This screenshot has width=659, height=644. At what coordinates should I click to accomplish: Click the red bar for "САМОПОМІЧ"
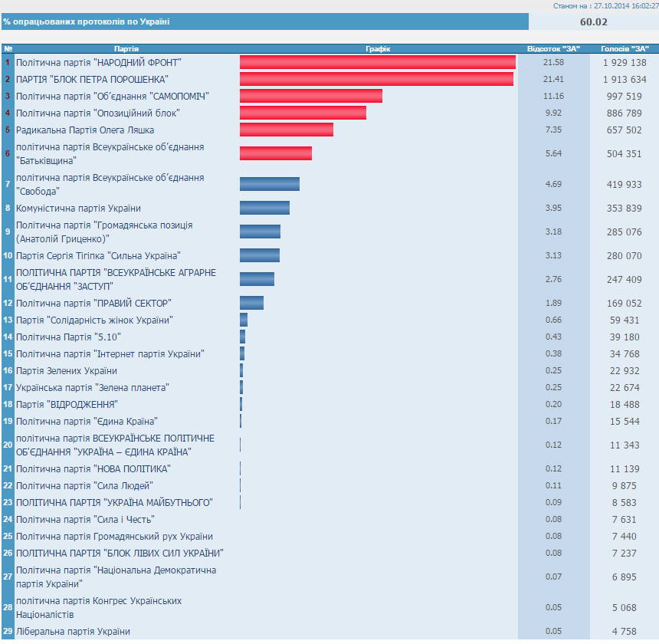310,96
